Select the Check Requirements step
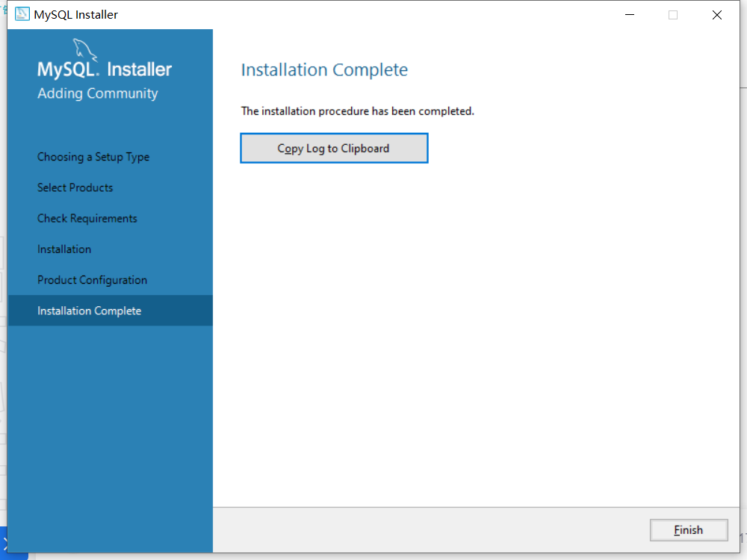 (87, 218)
